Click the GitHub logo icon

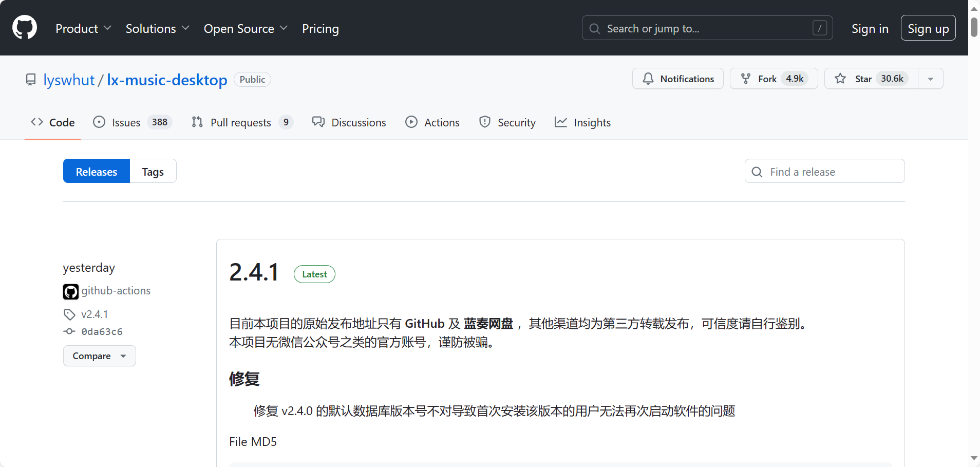click(x=25, y=28)
